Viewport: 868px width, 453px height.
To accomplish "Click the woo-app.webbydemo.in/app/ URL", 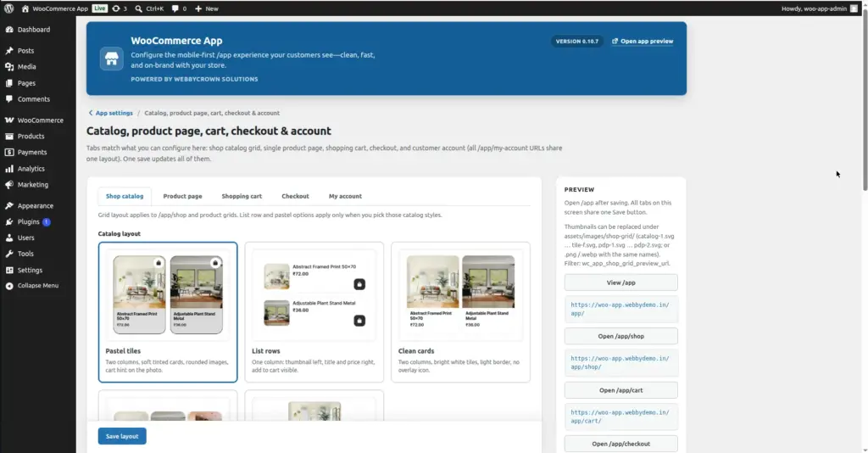I will [620, 309].
